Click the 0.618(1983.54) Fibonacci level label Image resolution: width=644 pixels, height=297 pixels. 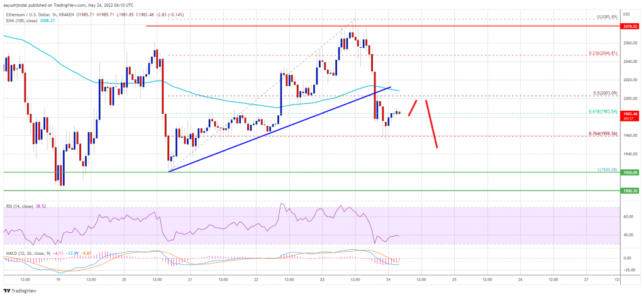pos(604,111)
